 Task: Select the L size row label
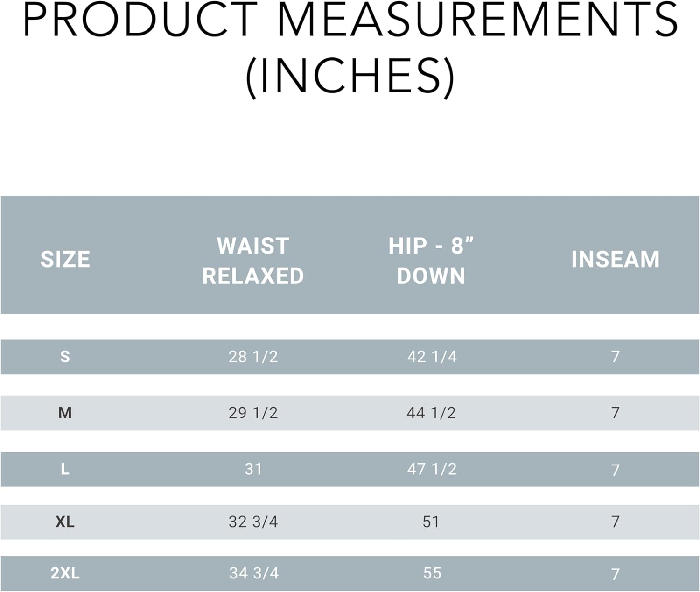pos(65,469)
